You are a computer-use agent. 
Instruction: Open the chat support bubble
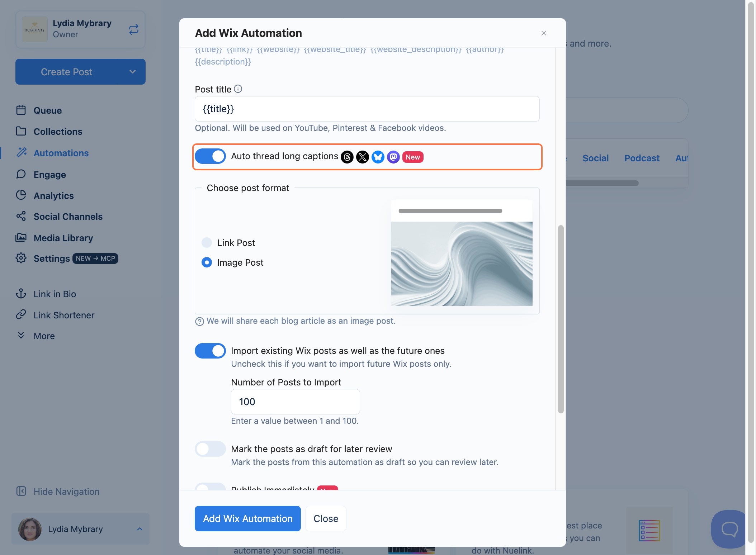[729, 529]
